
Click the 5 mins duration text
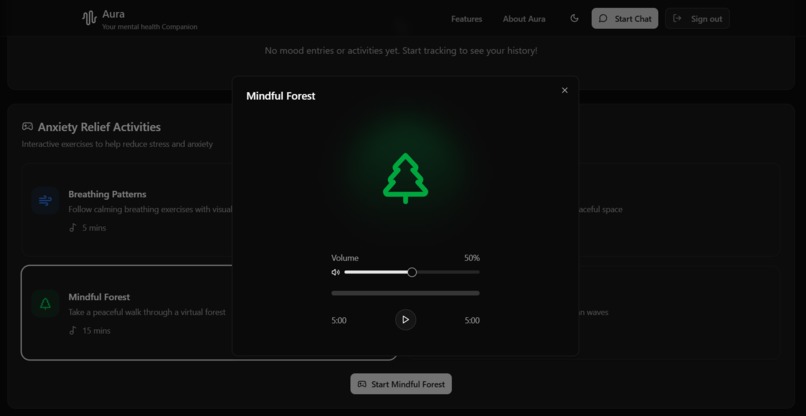(x=94, y=228)
